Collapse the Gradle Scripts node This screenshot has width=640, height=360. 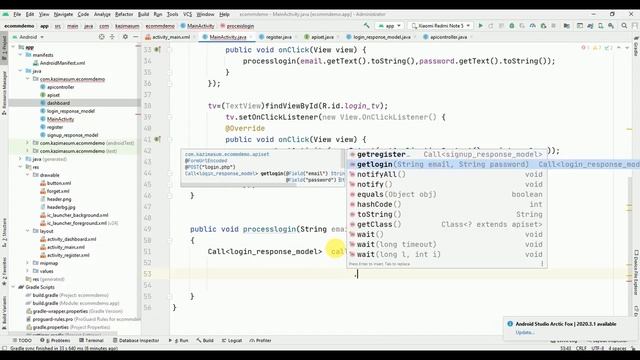13,287
